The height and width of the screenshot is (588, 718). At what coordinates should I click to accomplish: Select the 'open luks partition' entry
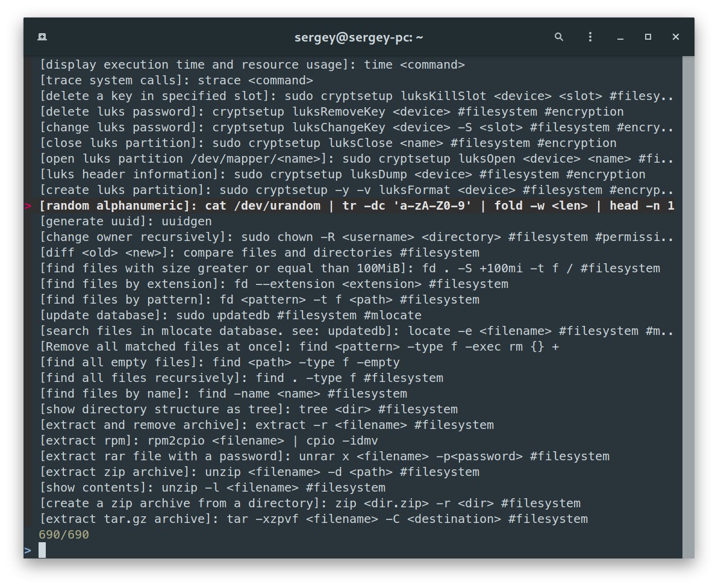point(357,158)
